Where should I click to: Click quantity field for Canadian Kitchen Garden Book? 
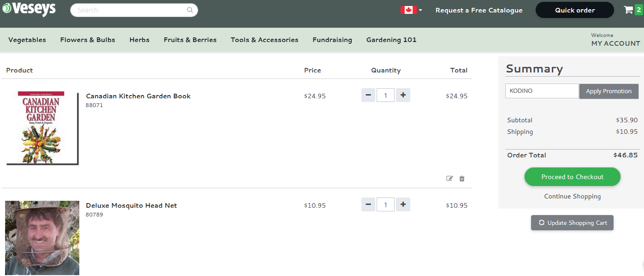[385, 95]
